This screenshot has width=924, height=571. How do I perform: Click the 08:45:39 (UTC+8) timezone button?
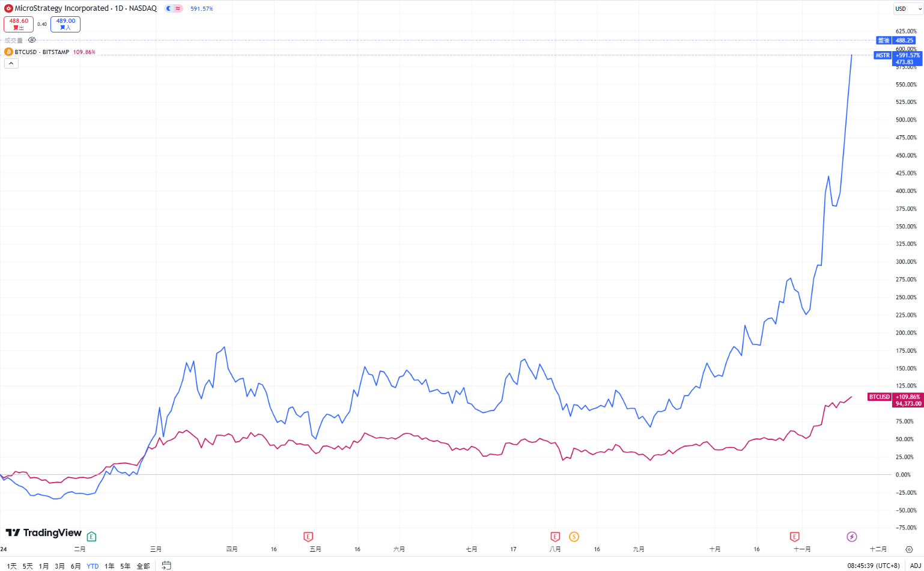[874, 566]
